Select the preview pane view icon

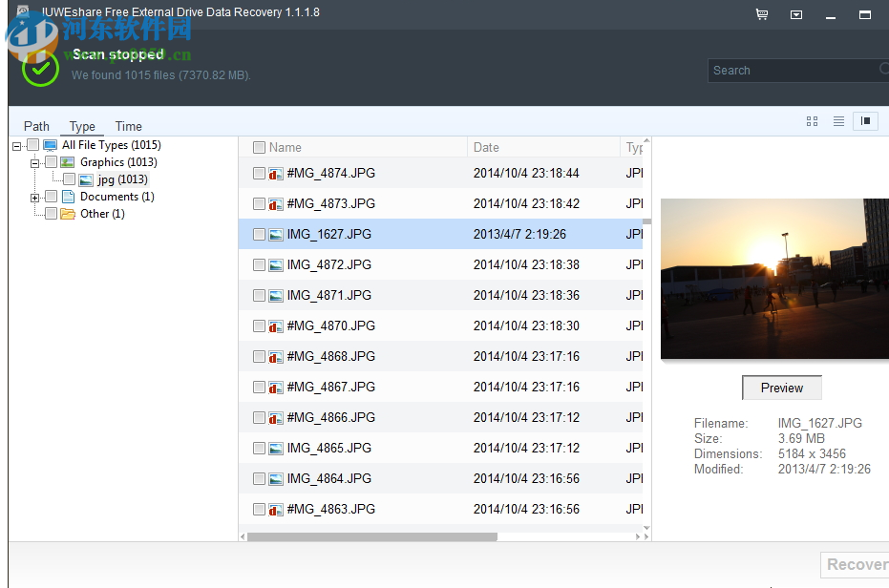point(865,121)
